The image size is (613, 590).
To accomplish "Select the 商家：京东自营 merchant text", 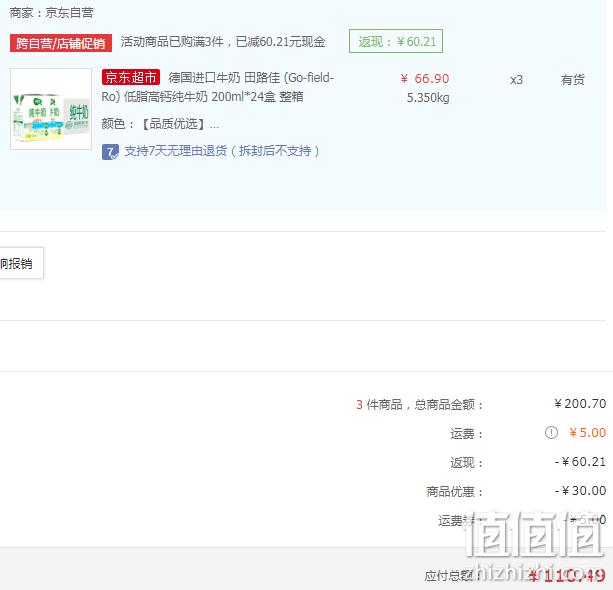I will (51, 13).
